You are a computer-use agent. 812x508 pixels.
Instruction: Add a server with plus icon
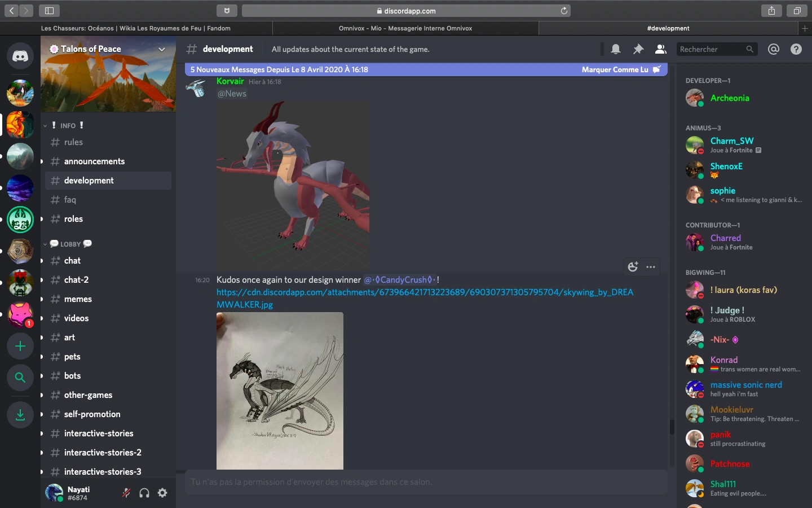20,346
